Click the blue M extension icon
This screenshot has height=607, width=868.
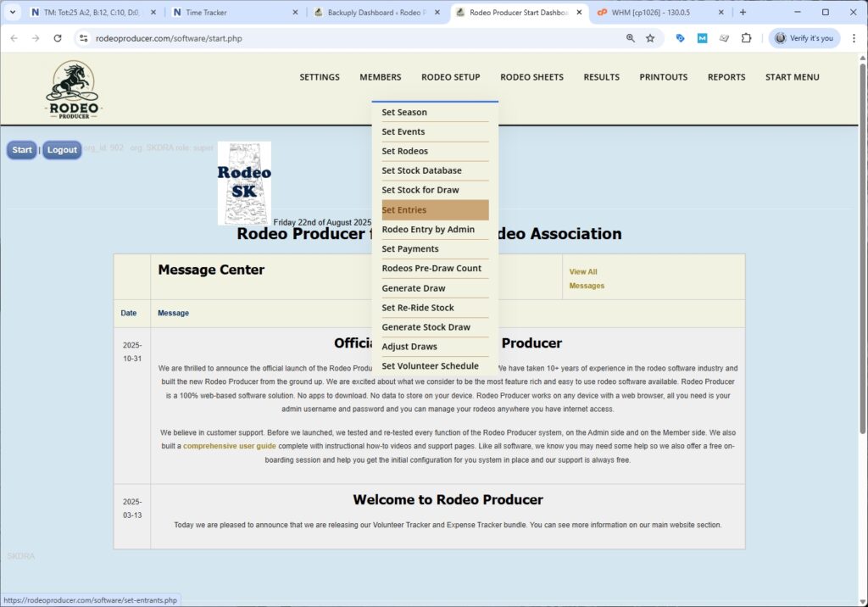[x=703, y=38]
